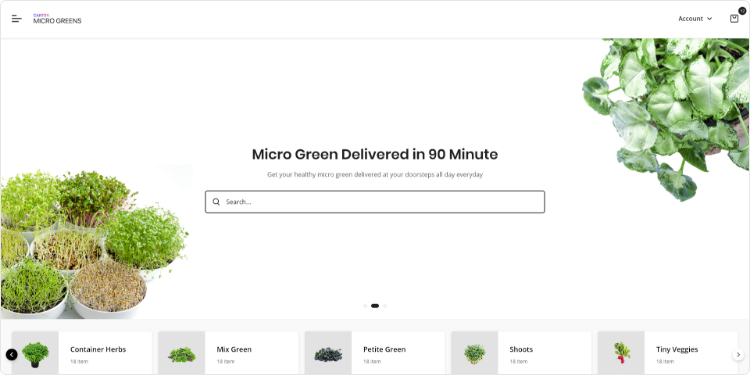Click the Micro Greens logo
750x375 pixels.
[57, 19]
